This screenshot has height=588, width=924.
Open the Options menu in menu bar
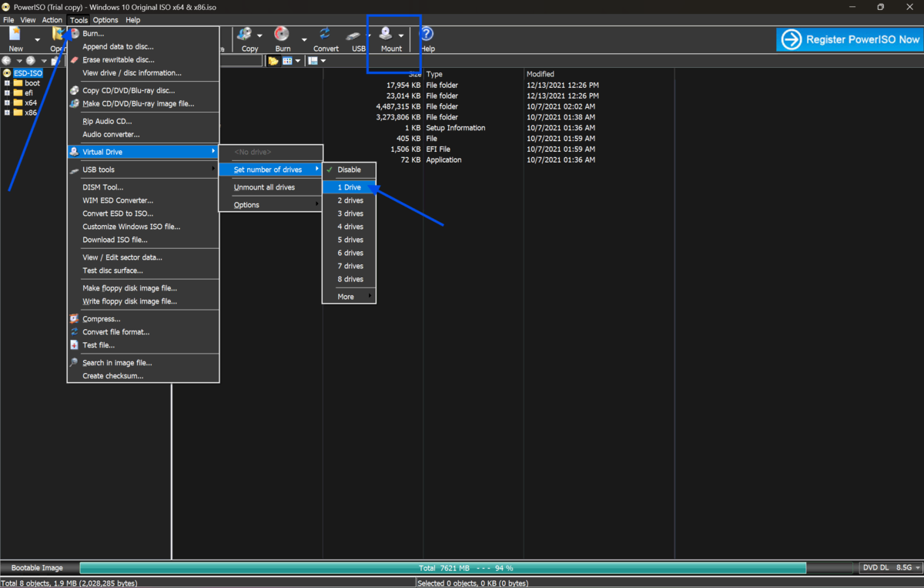(x=105, y=20)
